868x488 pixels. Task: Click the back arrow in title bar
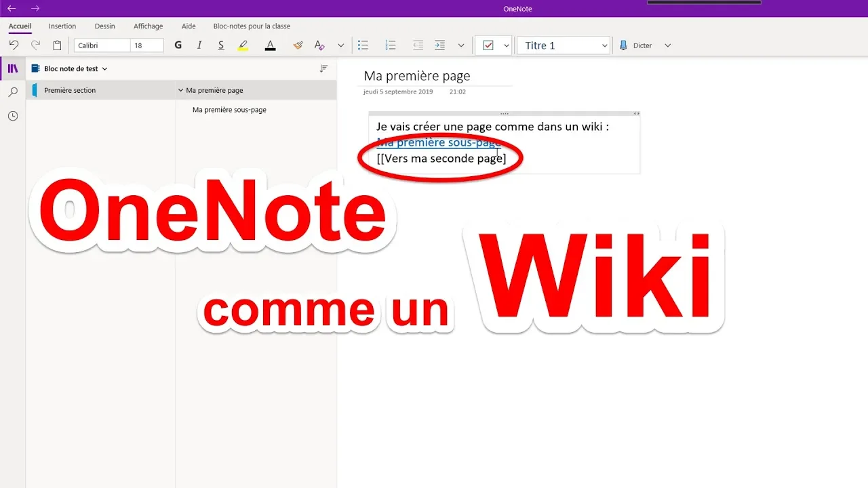coord(12,8)
